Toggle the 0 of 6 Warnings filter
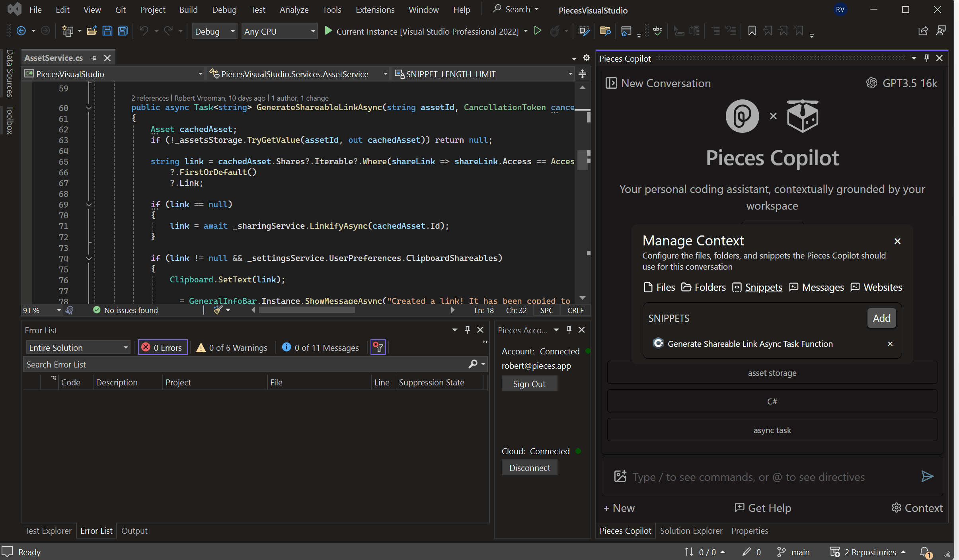Screen dimensions: 959x560 pyautogui.click(x=232, y=347)
